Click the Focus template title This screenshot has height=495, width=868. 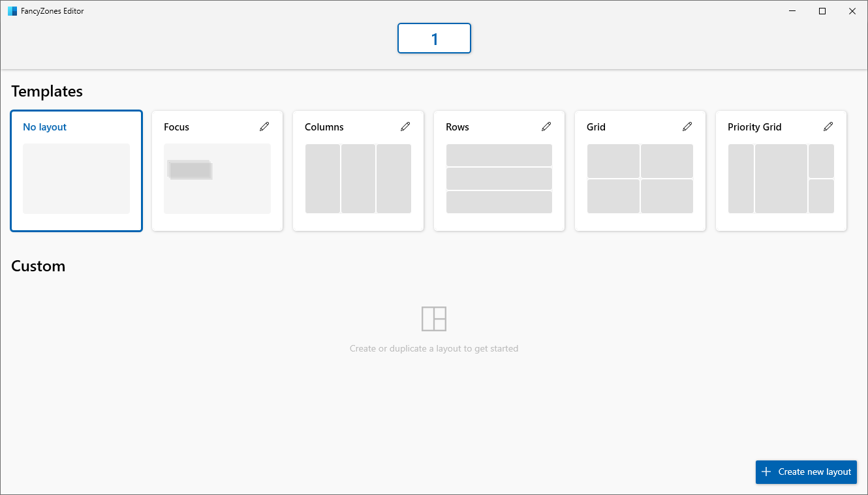point(177,127)
